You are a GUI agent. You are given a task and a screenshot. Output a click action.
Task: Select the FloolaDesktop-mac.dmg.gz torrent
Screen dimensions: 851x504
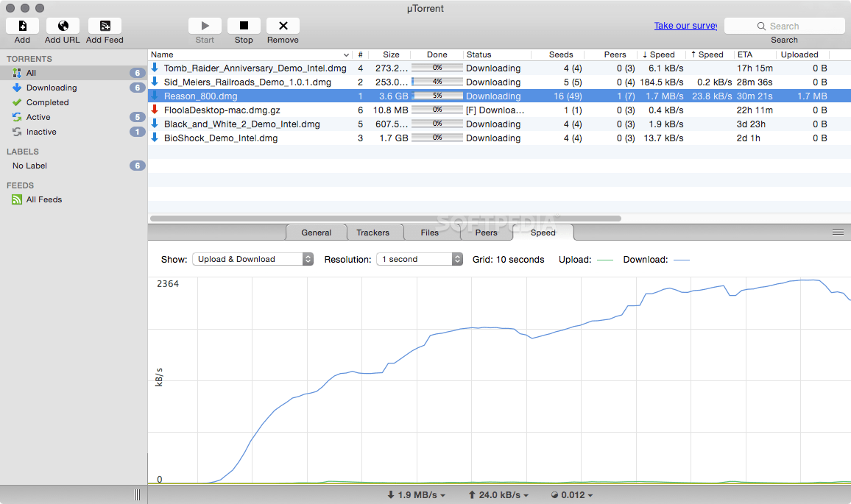click(499, 110)
